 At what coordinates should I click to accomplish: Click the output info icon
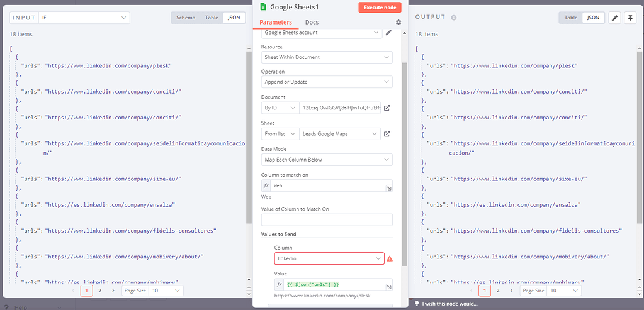pos(454,18)
